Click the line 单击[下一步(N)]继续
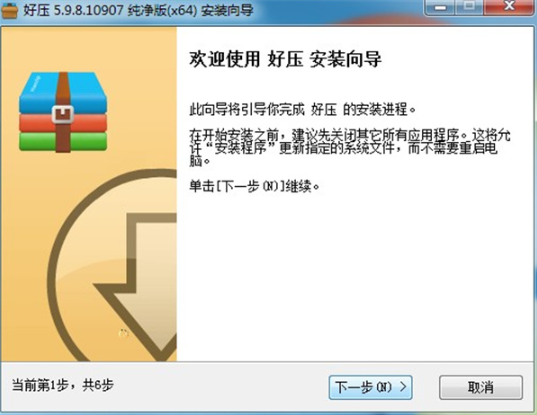Image resolution: width=537 pixels, height=415 pixels. [254, 187]
